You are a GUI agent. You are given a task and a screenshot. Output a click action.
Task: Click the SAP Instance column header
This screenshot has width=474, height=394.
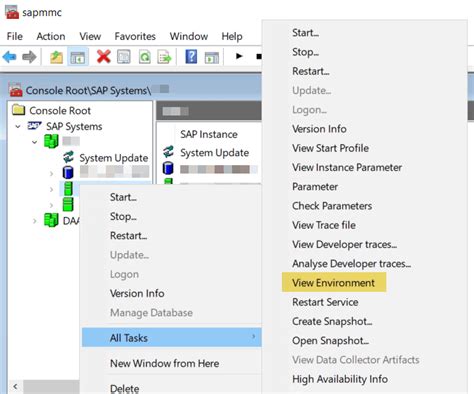[x=209, y=134]
